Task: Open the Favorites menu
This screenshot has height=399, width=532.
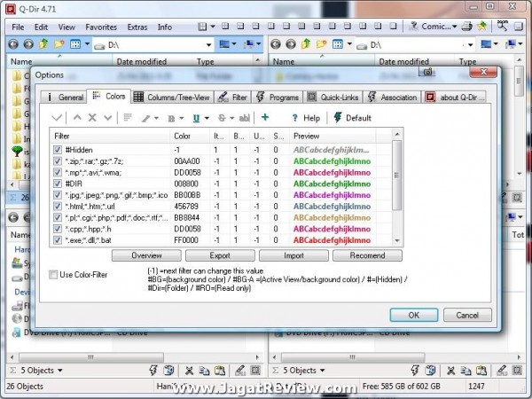Action: (x=100, y=27)
